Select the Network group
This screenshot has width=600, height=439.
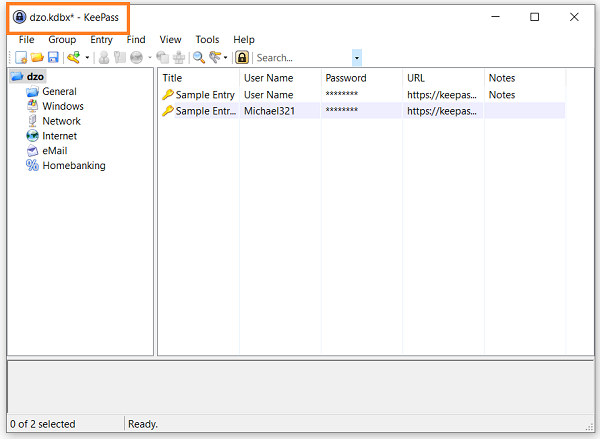pyautogui.click(x=61, y=121)
